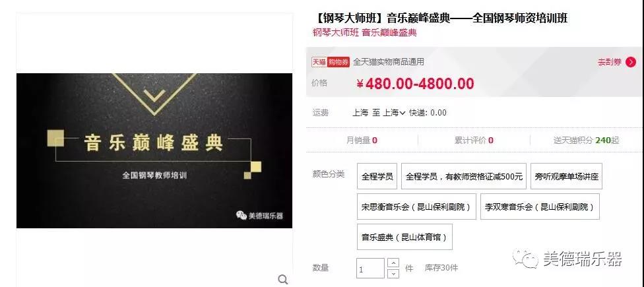Click the WeChat icon beside 美德瑞乐器 at the bottom
Image resolution: width=644 pixels, height=287 pixels.
[525, 259]
